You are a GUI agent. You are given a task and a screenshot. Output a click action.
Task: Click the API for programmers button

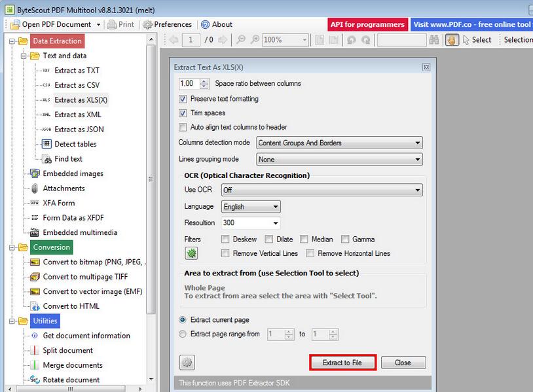click(x=367, y=24)
